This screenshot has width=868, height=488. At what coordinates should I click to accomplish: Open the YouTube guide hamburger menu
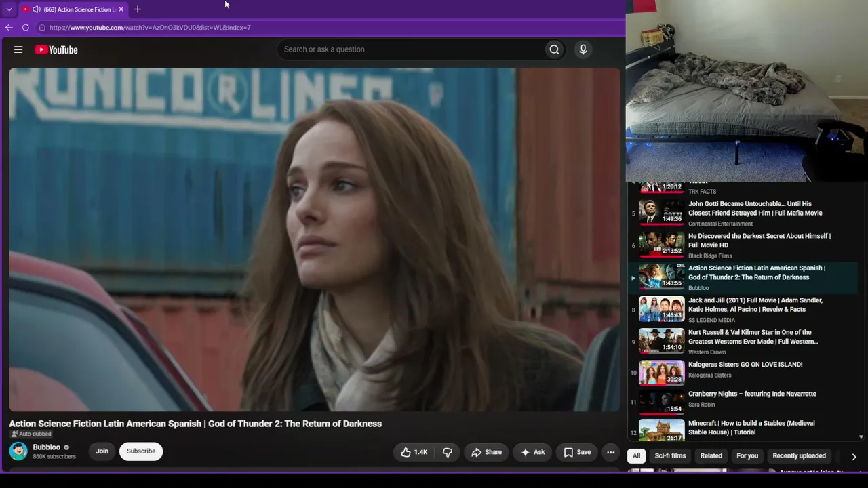(x=18, y=49)
